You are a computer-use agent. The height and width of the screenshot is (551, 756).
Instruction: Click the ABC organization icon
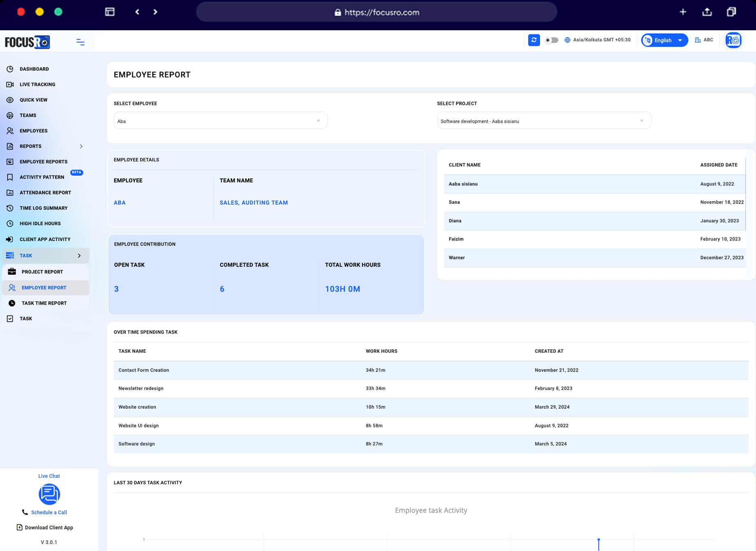coord(698,40)
